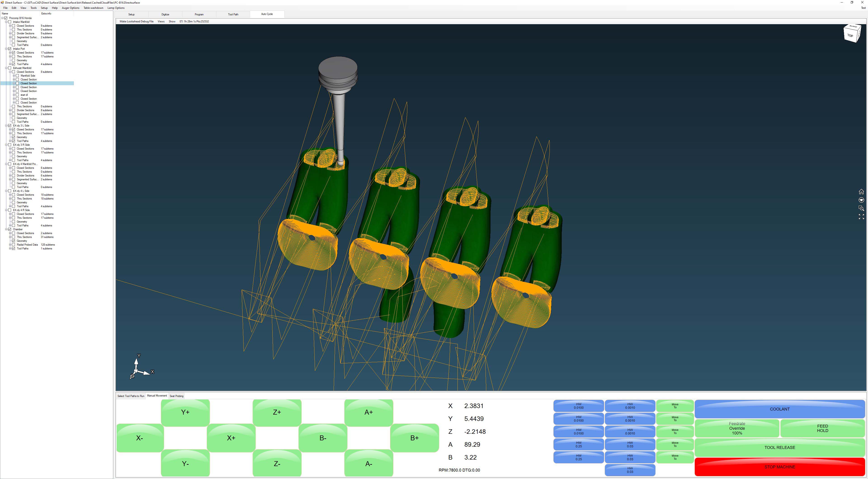868x479 pixels.
Task: Jog the Y+ axis button
Action: tap(185, 412)
